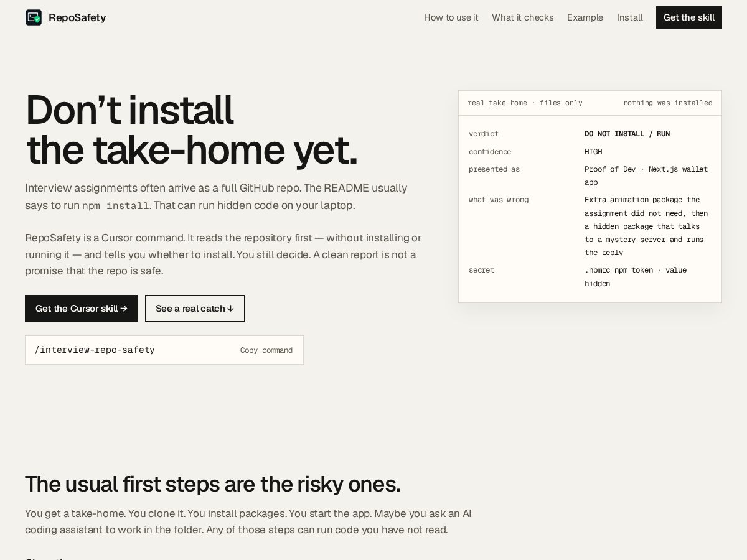Click the RepoSafety terminal shield logo icon
The width and height of the screenshot is (747, 560).
pyautogui.click(x=34, y=17)
